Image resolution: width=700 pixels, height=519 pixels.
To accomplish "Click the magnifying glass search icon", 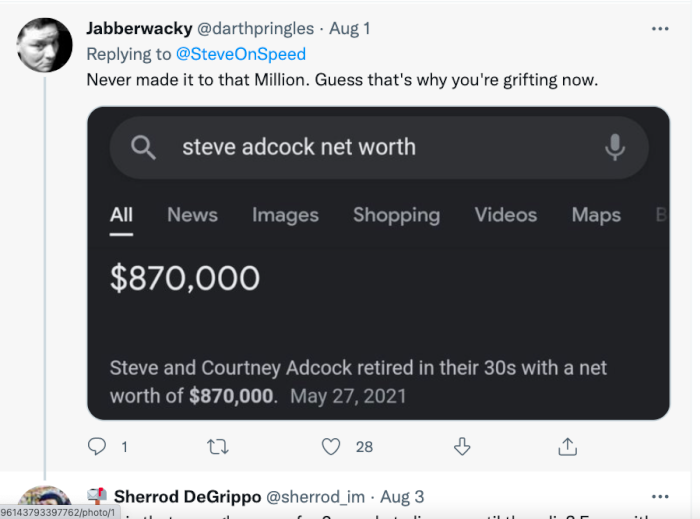I will click(144, 148).
